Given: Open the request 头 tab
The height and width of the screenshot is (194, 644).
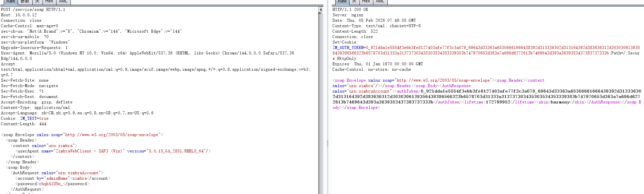Looking at the screenshot, I should (37, 2).
